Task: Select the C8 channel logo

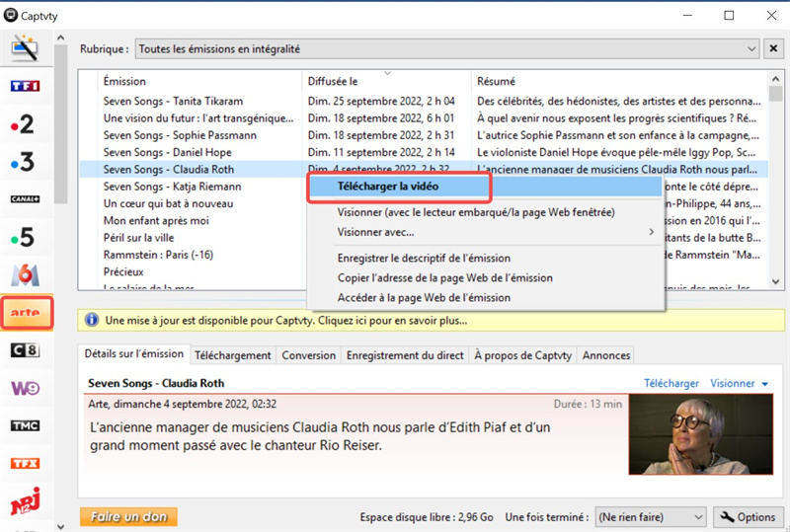Action: point(26,350)
